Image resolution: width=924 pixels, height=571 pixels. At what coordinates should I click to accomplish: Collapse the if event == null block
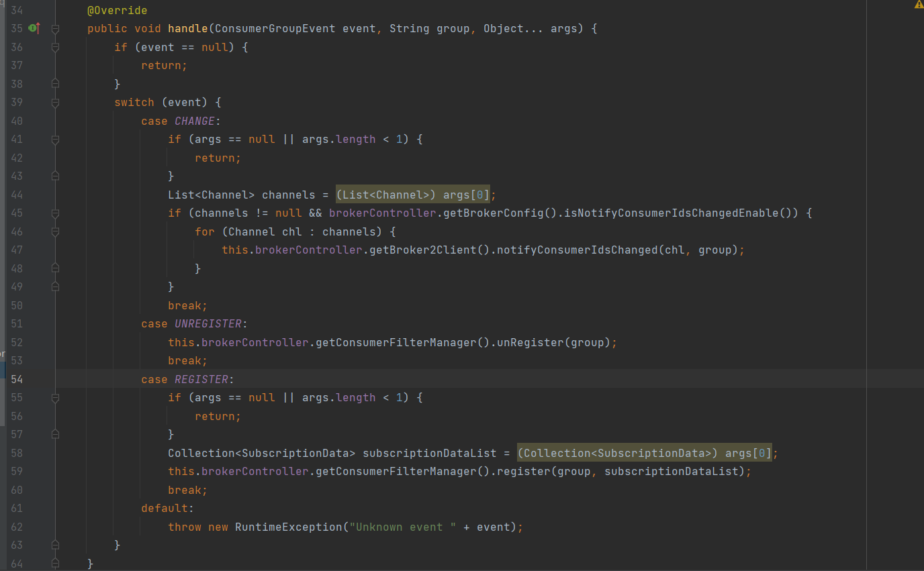click(55, 47)
